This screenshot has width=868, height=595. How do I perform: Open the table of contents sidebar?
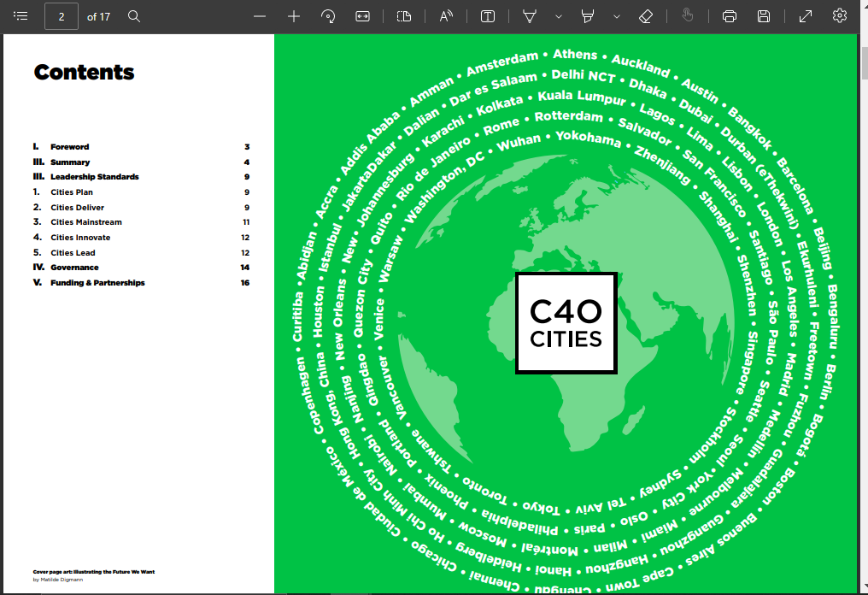point(21,16)
